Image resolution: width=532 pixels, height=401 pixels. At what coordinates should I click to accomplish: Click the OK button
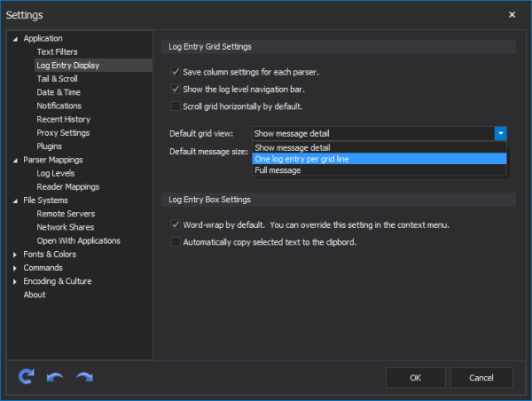pos(415,378)
